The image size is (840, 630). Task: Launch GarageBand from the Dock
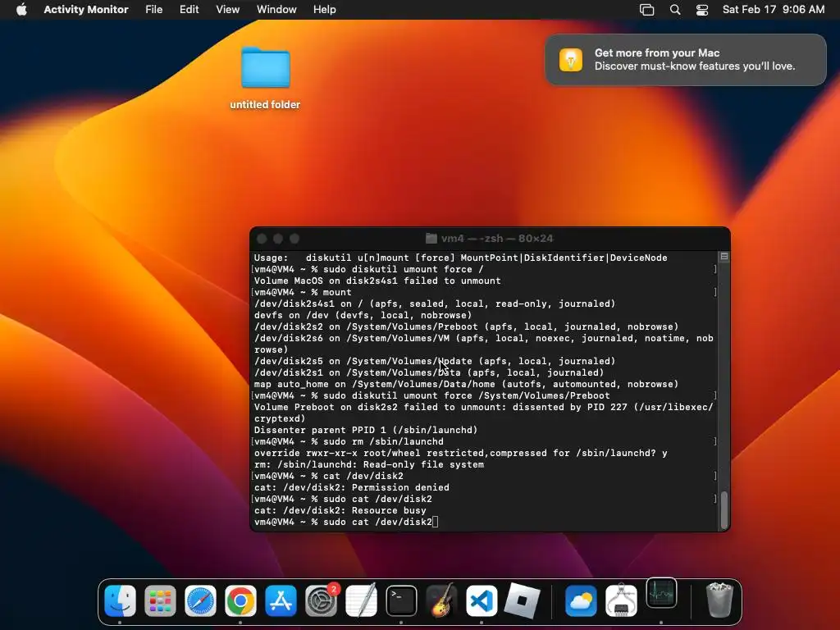click(442, 600)
